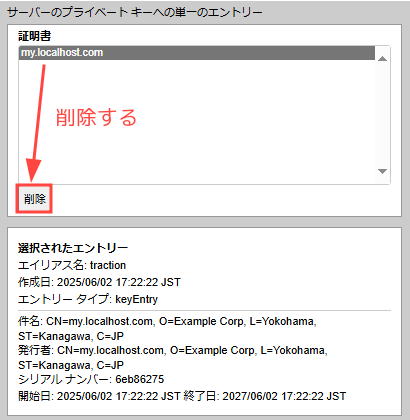Click the 発行者 issuer CN line
410x420 pixels.
click(x=173, y=357)
